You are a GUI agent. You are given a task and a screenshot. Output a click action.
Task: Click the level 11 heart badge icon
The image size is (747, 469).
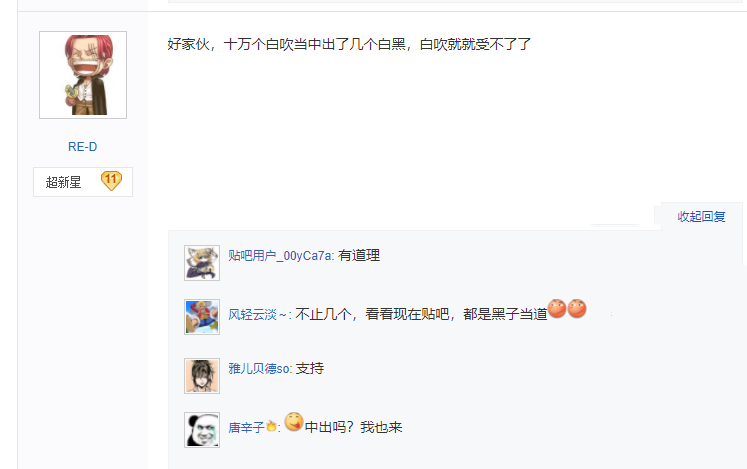pyautogui.click(x=110, y=181)
